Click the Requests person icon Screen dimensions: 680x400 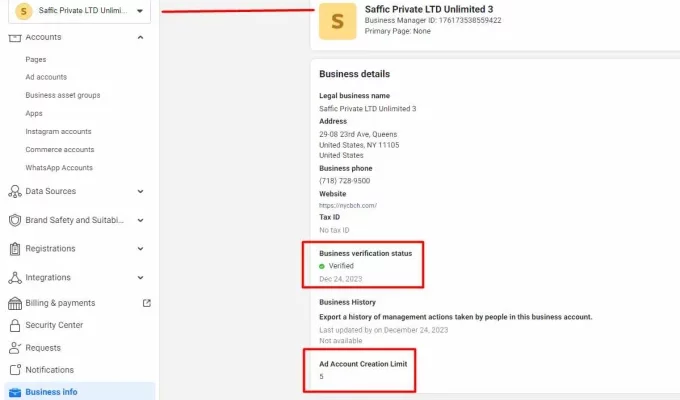click(x=15, y=348)
